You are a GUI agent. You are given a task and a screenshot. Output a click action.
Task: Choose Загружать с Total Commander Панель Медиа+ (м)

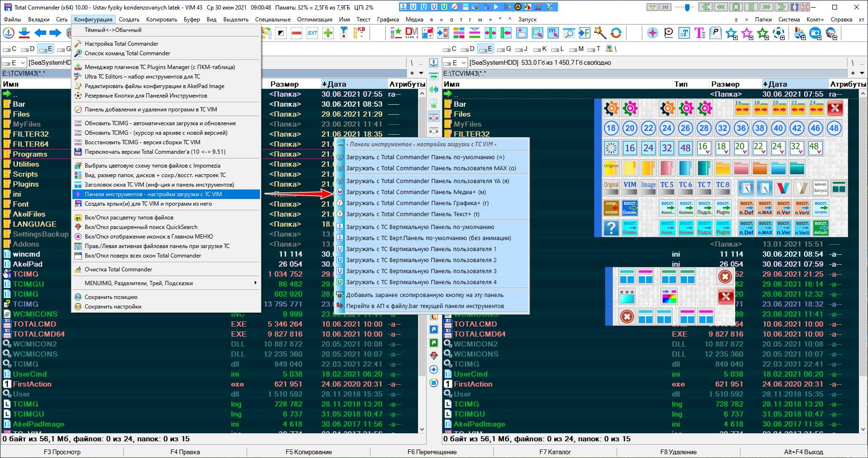point(432,192)
